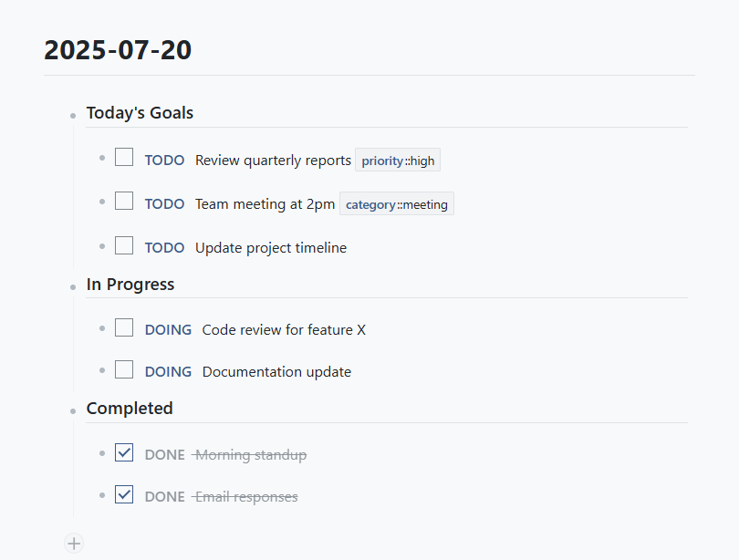The image size is (739, 560).
Task: Check the Review quarterly reports checkbox
Action: [x=124, y=158]
